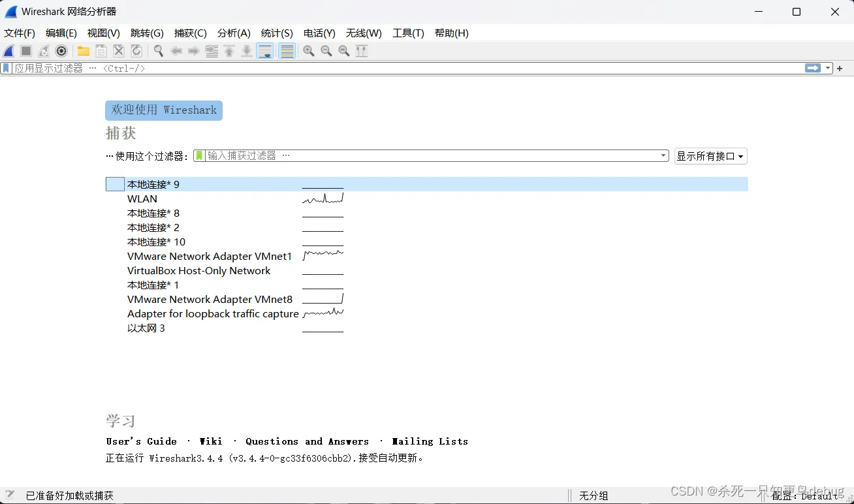Zoom in on main window text
The image size is (854, 504).
coord(309,51)
